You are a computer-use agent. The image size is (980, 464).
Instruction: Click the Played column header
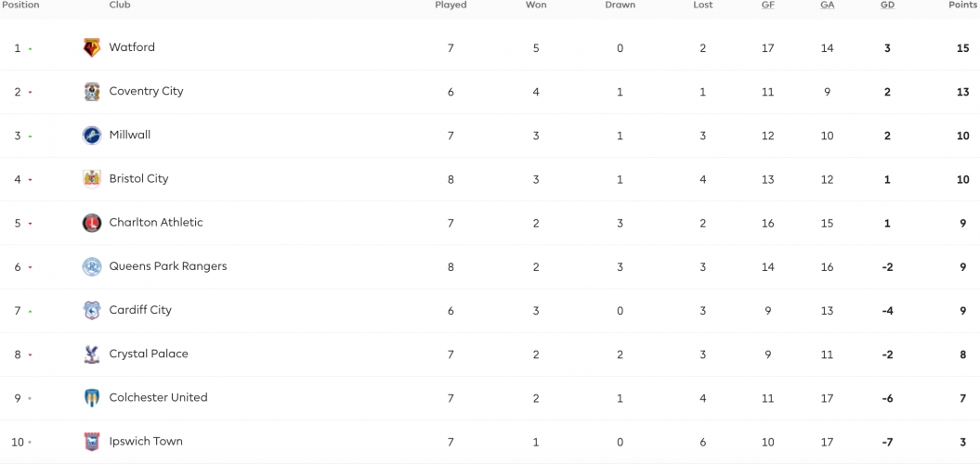(x=451, y=5)
